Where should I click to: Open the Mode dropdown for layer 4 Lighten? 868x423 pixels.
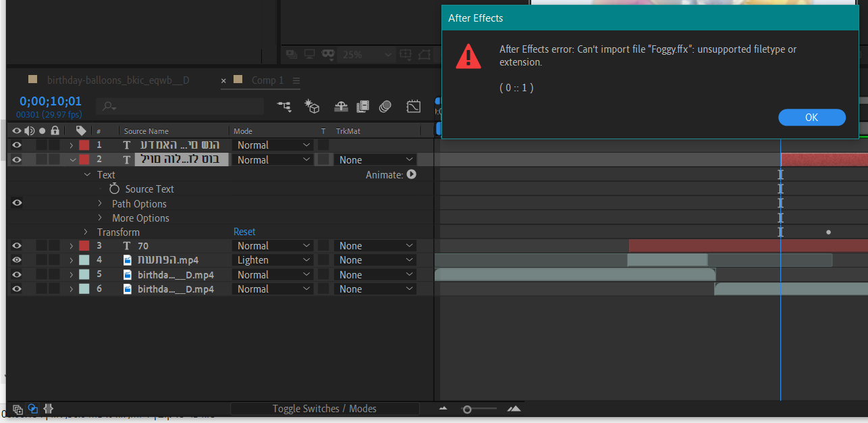pos(273,260)
